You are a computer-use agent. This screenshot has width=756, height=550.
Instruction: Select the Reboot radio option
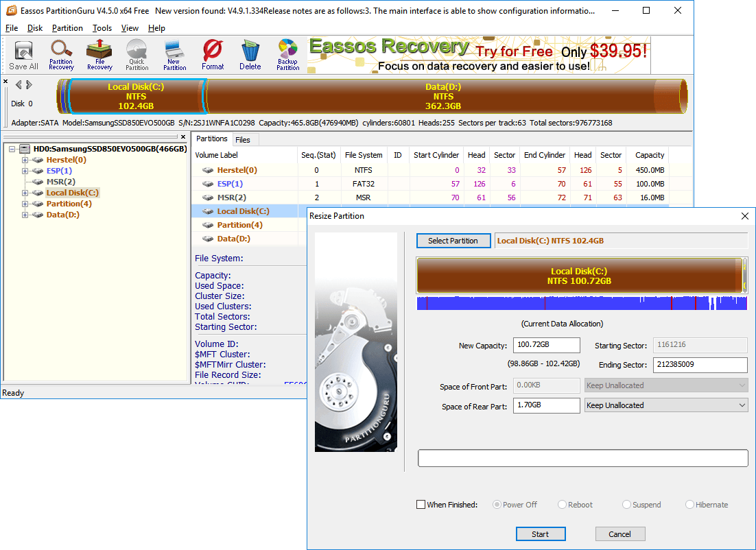[x=562, y=505]
